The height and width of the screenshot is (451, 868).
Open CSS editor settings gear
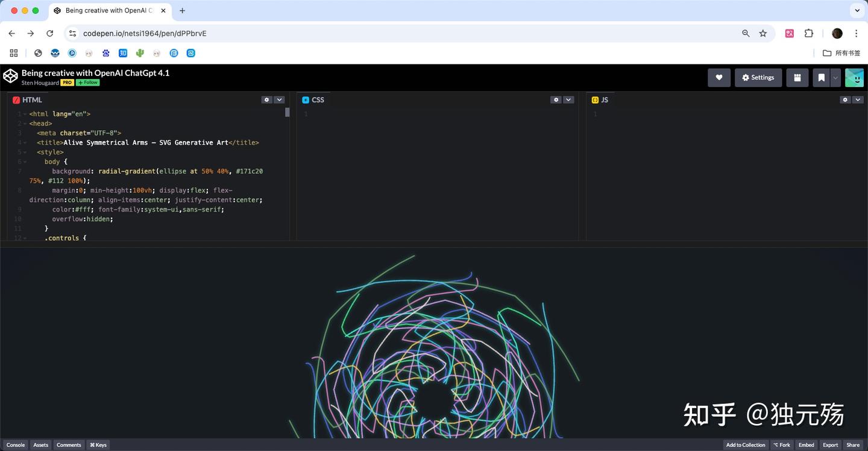click(x=556, y=99)
